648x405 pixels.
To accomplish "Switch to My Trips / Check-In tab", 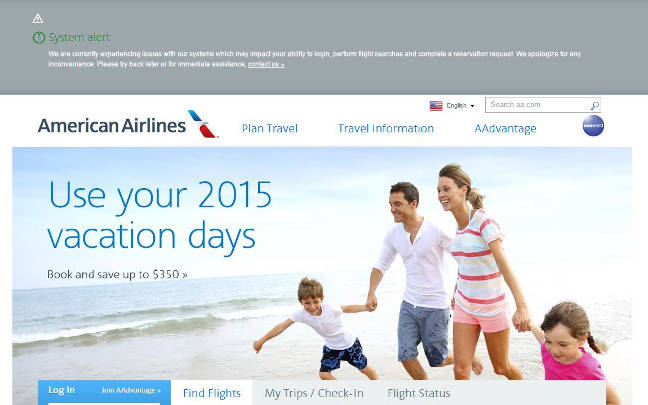I will click(x=314, y=393).
